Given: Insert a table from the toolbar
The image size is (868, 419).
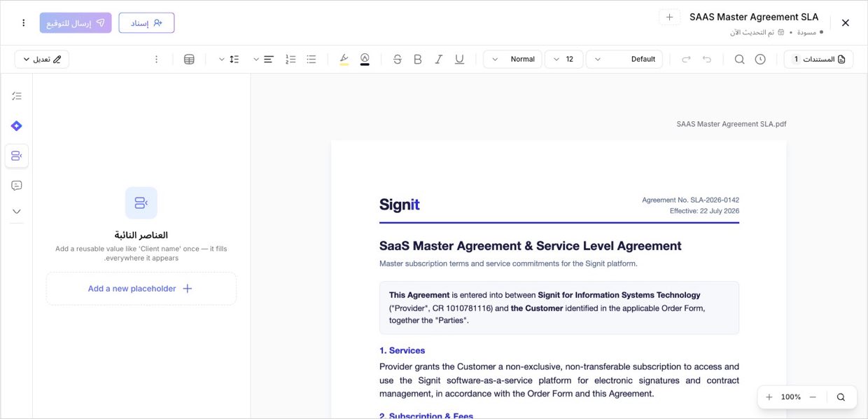Looking at the screenshot, I should click(x=189, y=60).
